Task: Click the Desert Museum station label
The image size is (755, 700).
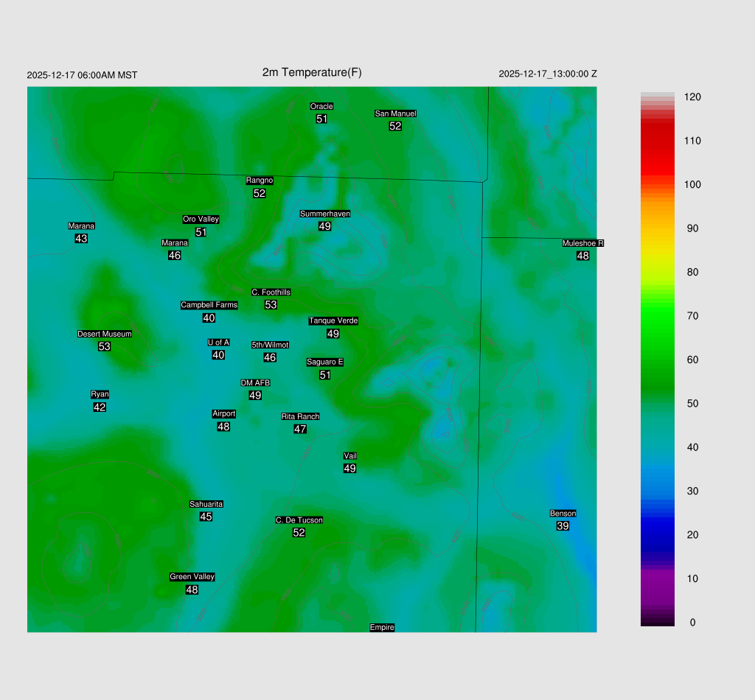Action: (105, 334)
